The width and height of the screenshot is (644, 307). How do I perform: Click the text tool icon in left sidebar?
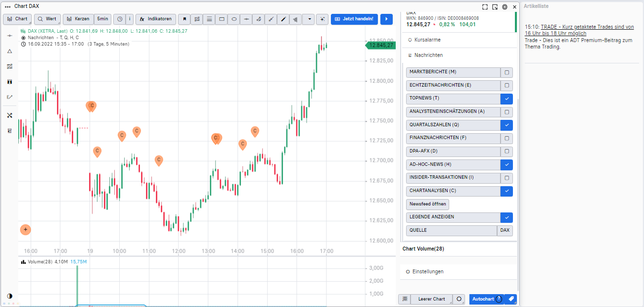[9, 82]
